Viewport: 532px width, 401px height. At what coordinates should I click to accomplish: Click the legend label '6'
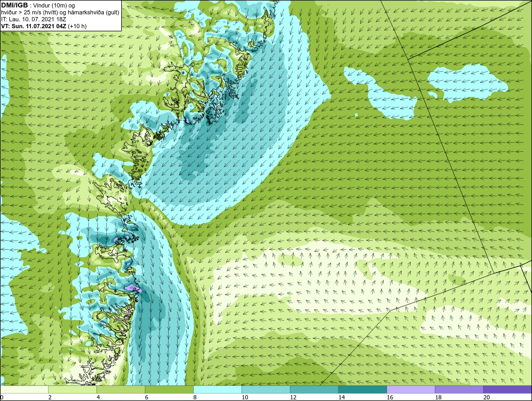(x=147, y=397)
